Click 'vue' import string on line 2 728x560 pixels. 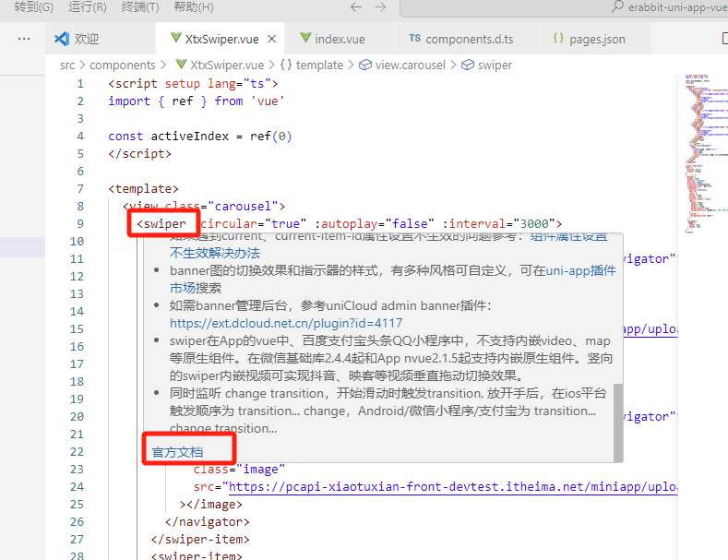(268, 101)
